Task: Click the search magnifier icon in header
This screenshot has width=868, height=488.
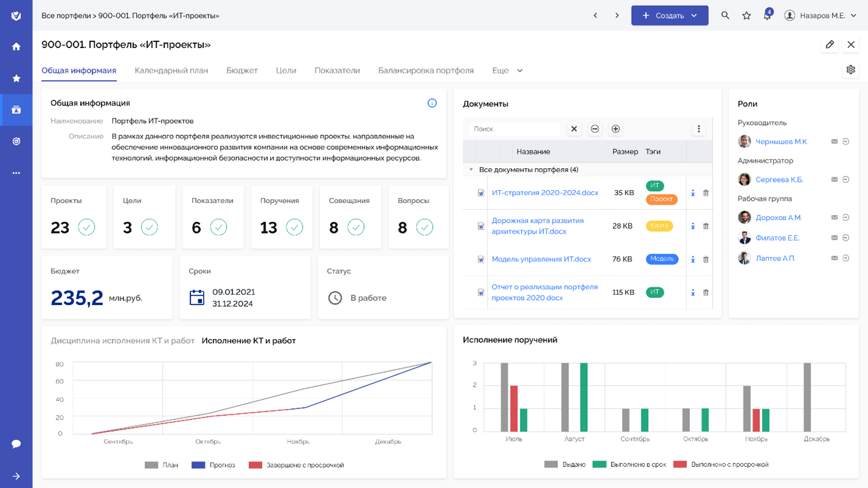Action: point(725,16)
